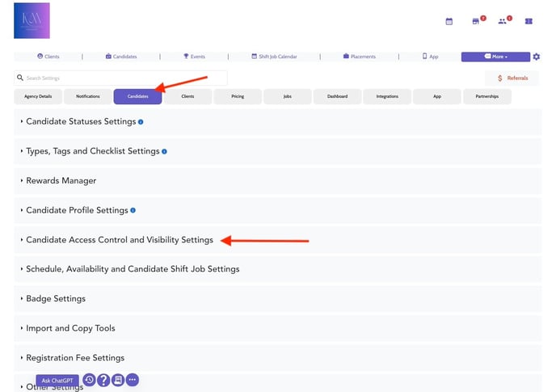The height and width of the screenshot is (392, 556).
Task: Click the Search Settings input field
Action: [x=120, y=78]
